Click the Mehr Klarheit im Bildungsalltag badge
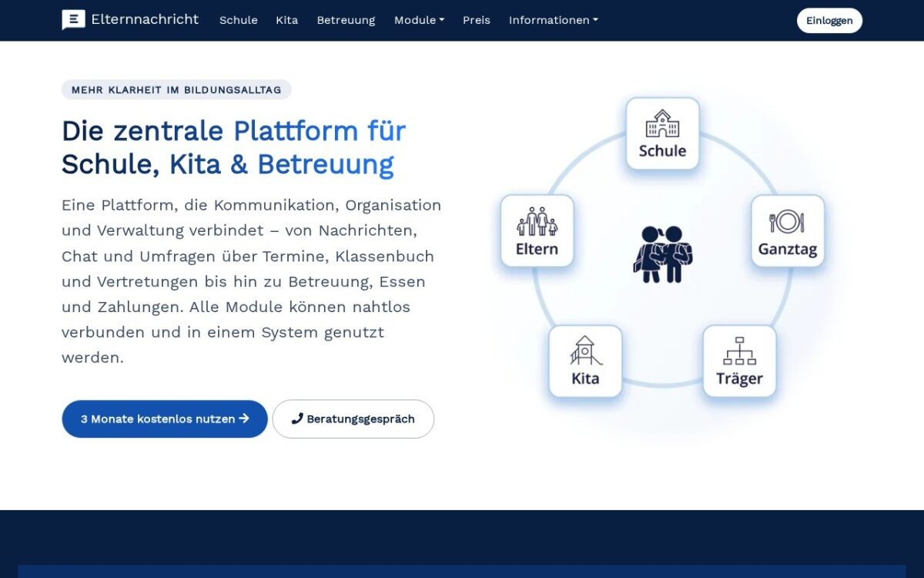Viewport: 924px width, 578px height. tap(176, 89)
